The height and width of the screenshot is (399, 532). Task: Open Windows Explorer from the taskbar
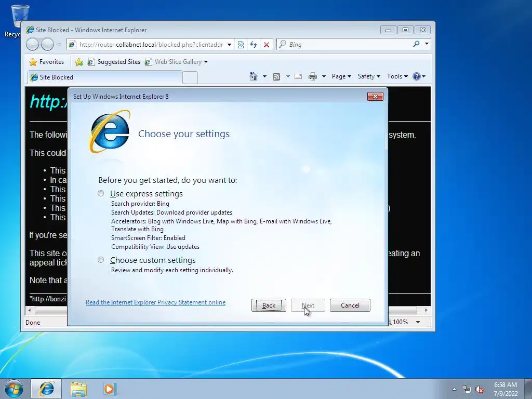point(78,389)
